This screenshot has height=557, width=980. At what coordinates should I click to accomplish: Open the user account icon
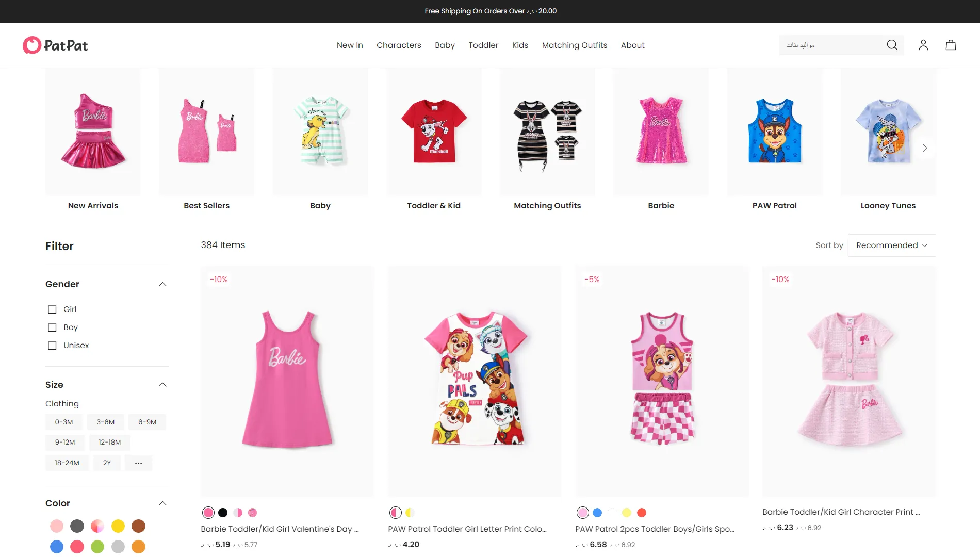[x=923, y=45]
